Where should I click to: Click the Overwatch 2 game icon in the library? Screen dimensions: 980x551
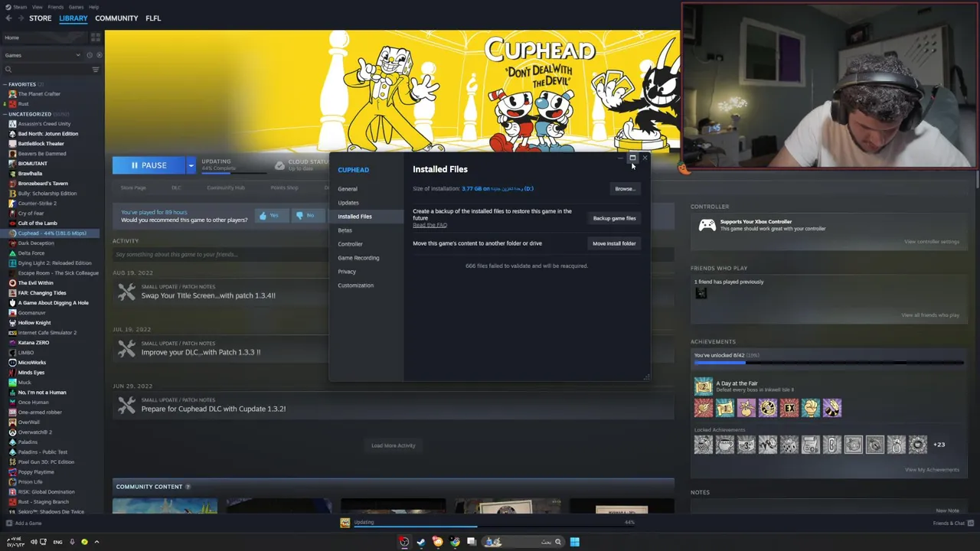click(12, 432)
